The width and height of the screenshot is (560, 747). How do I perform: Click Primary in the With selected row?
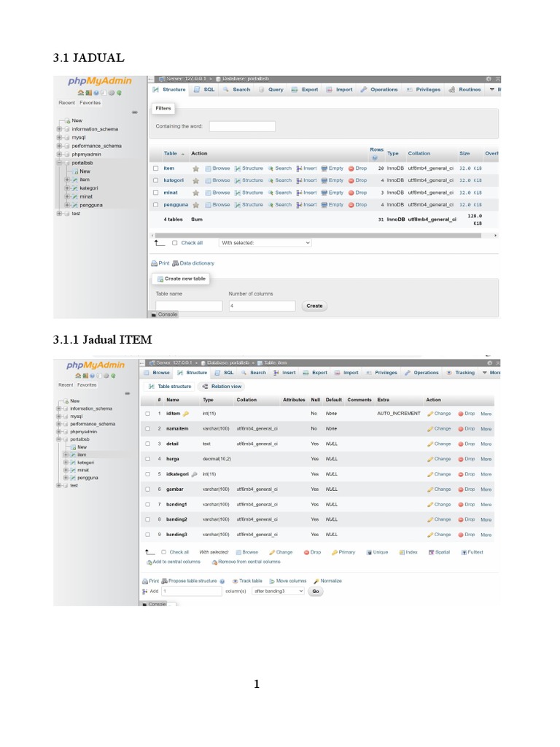click(343, 552)
